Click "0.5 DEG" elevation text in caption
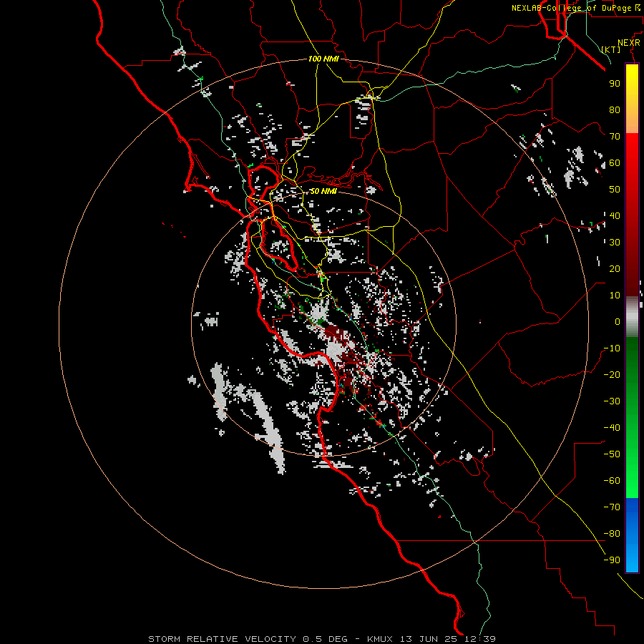This screenshot has width=644, height=644. coord(326,639)
